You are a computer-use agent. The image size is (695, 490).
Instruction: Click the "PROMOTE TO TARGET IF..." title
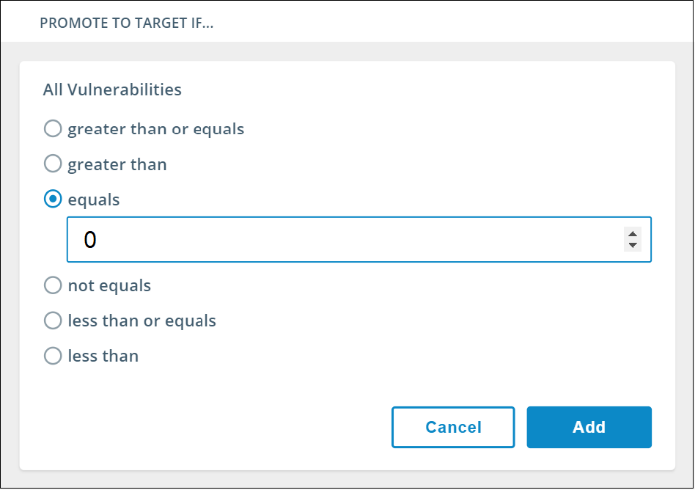(127, 22)
